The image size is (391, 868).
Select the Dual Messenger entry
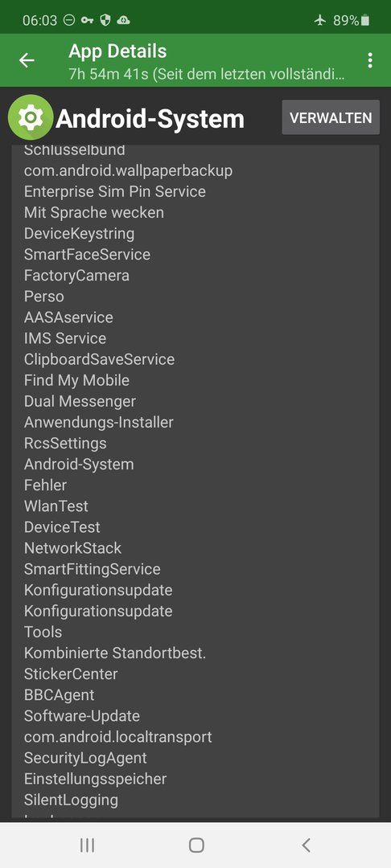click(x=80, y=401)
